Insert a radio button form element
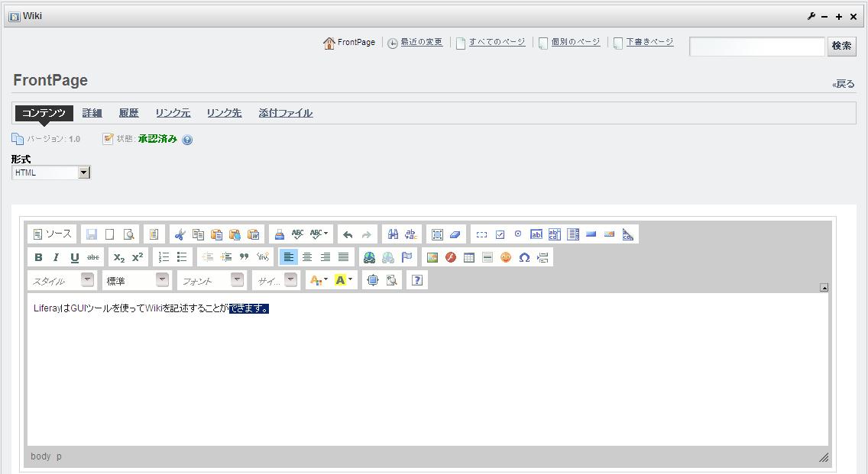Image resolution: width=868 pixels, height=474 pixels. click(518, 234)
